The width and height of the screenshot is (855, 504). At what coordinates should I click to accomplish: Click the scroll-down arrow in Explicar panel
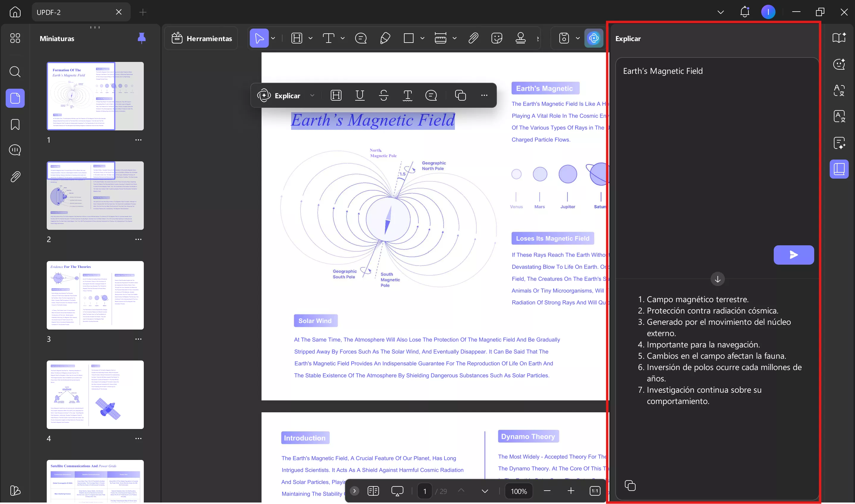tap(717, 279)
